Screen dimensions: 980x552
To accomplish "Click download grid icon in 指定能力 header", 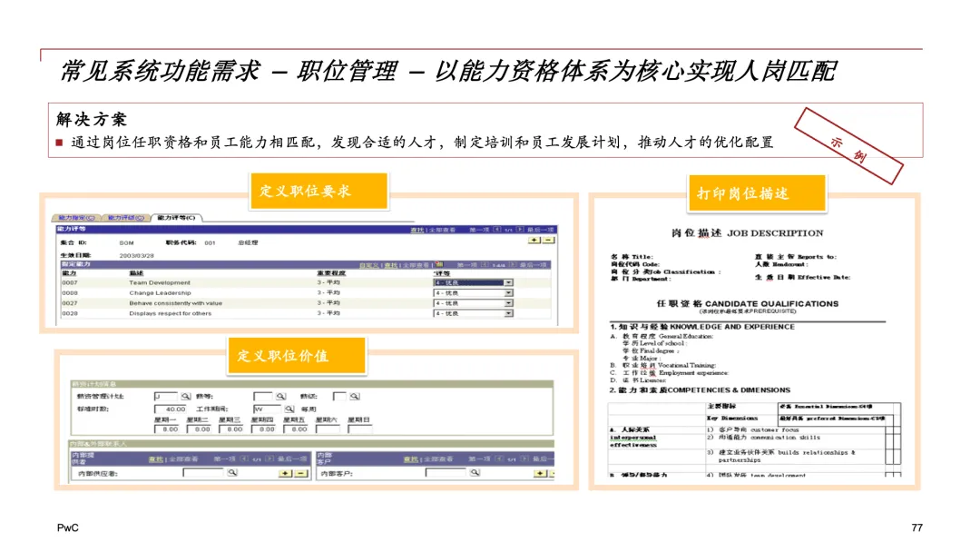I will (439, 264).
